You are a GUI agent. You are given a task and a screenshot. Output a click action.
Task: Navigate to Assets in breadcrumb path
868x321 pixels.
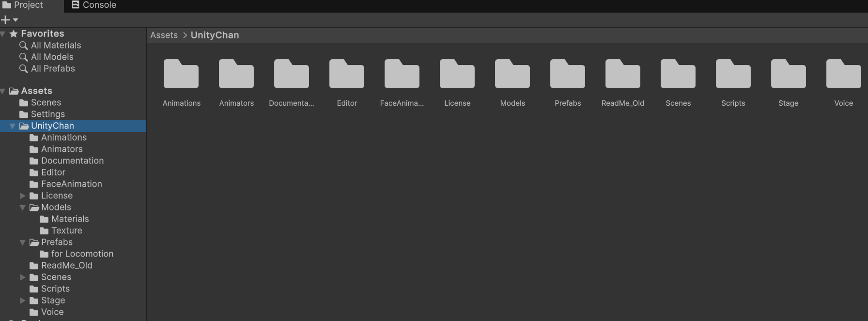(164, 35)
